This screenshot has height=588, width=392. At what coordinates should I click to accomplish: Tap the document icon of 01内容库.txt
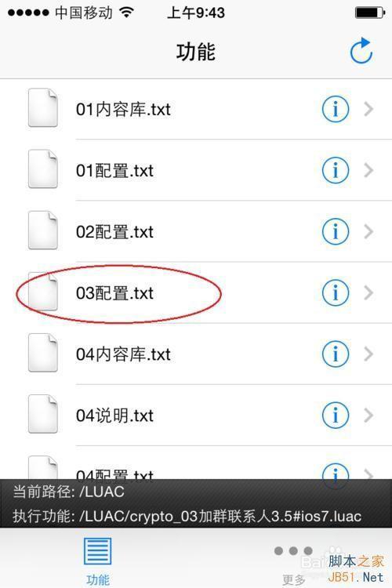(43, 107)
